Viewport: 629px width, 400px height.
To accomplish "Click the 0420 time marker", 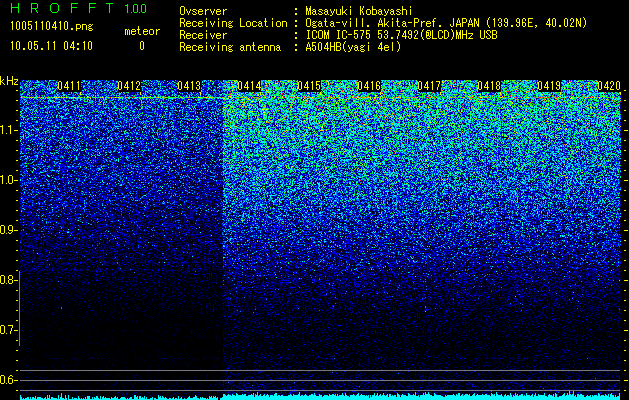I will [609, 86].
